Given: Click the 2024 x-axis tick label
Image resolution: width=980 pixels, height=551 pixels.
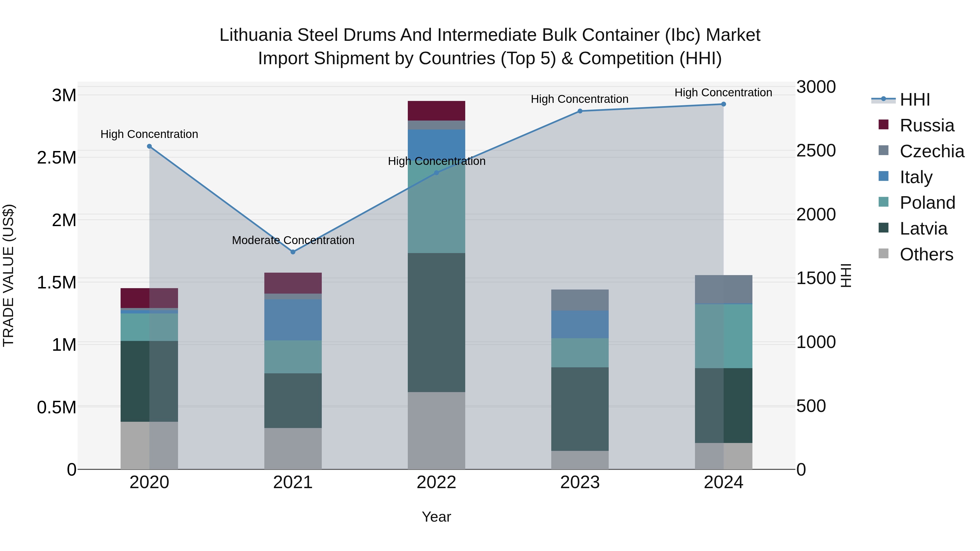Looking at the screenshot, I should [724, 482].
